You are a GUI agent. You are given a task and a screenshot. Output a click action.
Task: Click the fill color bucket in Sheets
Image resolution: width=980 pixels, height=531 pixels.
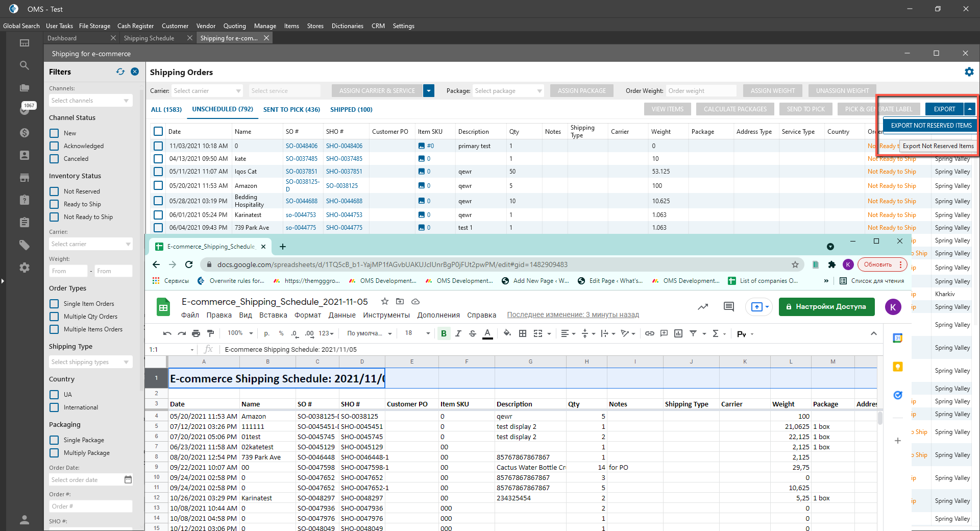point(507,333)
